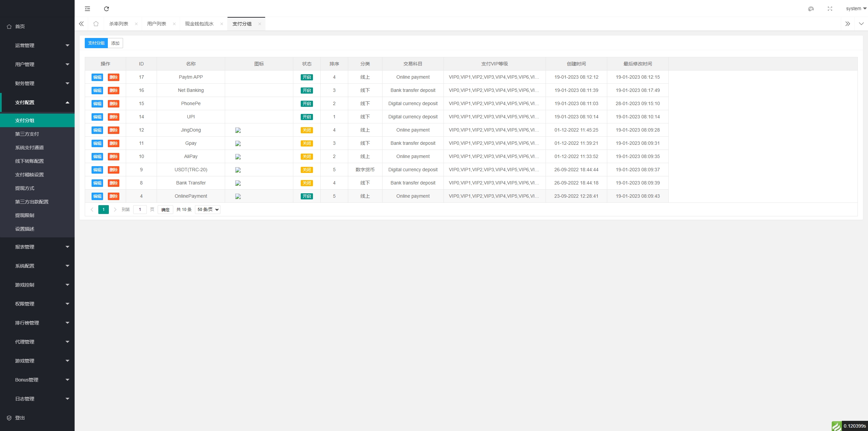Click the JingDong row icon thumbnail
This screenshot has height=431, width=868.
click(238, 130)
